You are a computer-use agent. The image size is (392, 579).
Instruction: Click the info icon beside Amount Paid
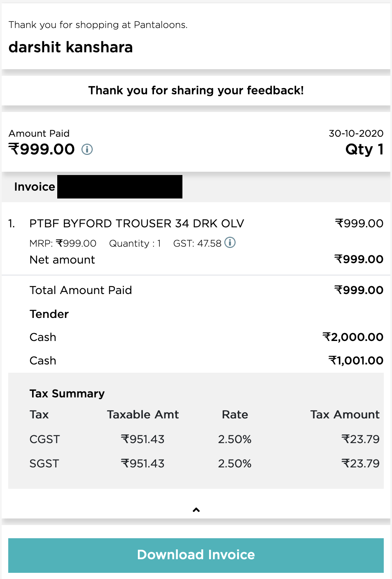(x=87, y=149)
